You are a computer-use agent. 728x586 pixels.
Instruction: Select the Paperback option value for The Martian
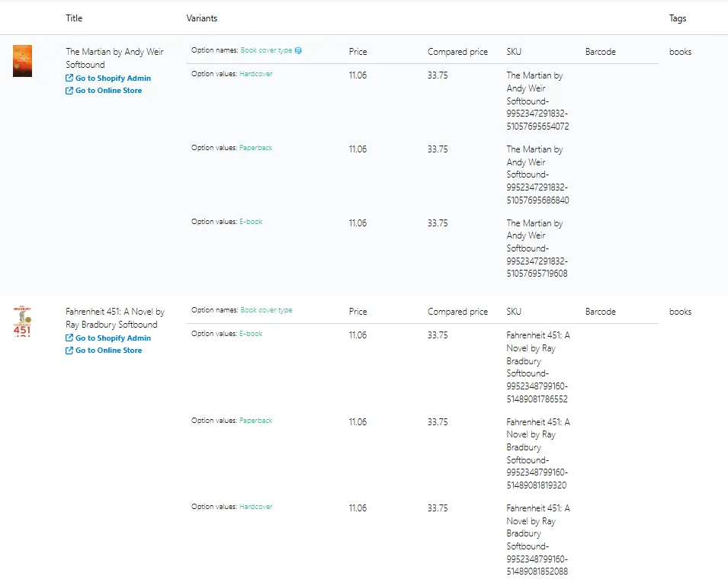click(x=256, y=148)
